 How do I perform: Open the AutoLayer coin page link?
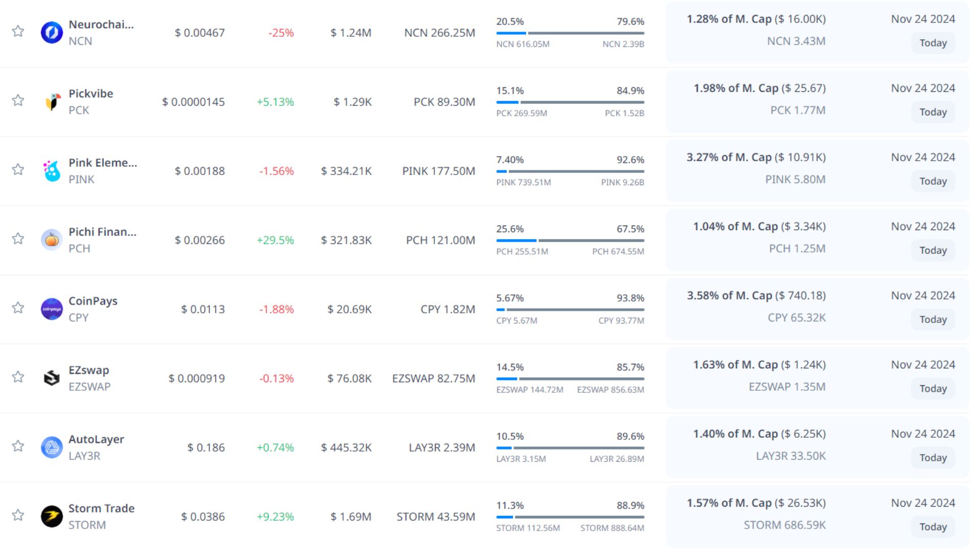coord(96,439)
